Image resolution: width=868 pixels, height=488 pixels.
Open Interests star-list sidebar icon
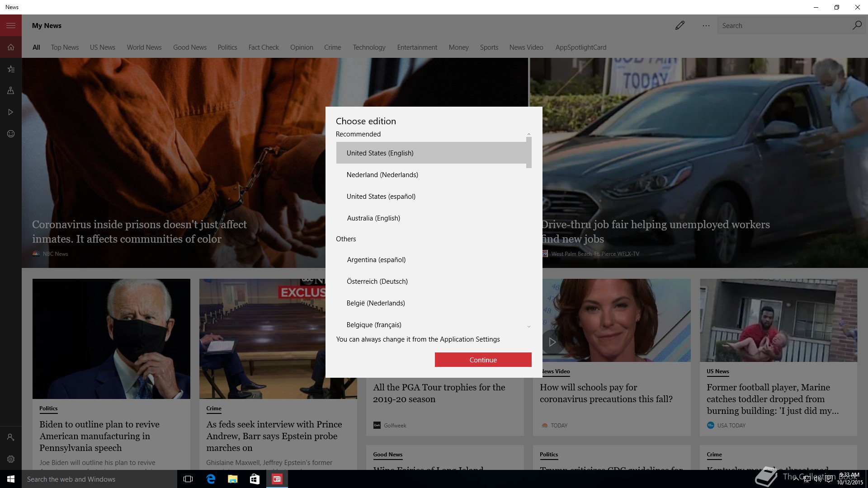coord(11,69)
